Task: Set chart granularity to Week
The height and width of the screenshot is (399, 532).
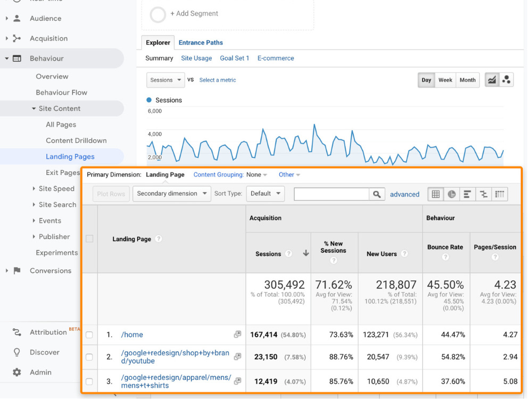Action: 445,80
